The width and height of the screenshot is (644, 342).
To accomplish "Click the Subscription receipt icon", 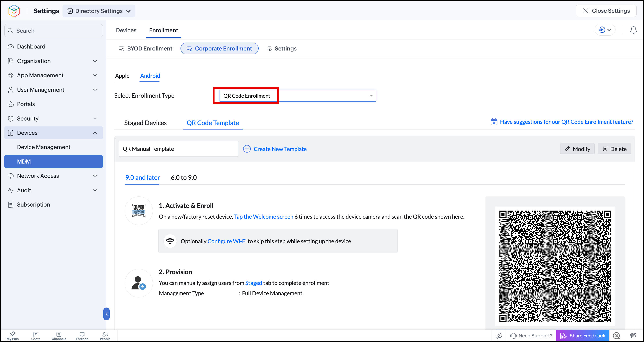I will [11, 205].
